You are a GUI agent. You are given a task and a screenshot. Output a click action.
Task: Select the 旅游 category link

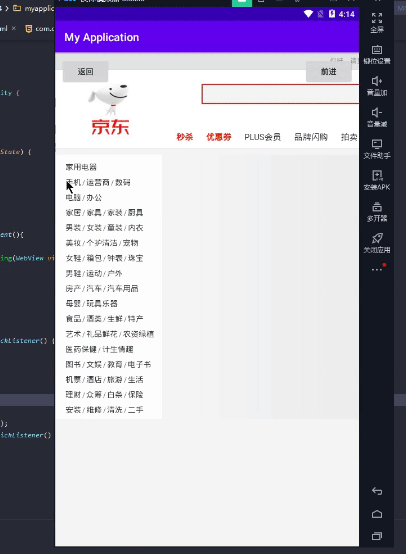pos(114,379)
